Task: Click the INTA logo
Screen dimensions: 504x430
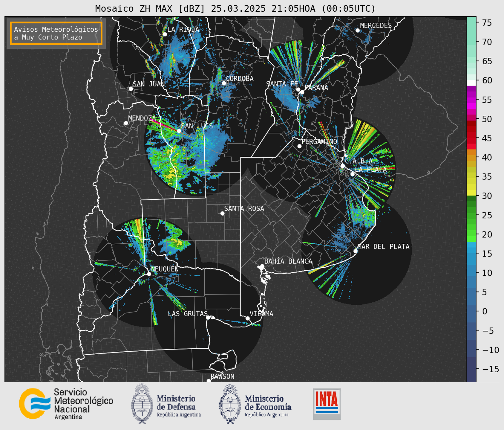Action: coord(327,404)
